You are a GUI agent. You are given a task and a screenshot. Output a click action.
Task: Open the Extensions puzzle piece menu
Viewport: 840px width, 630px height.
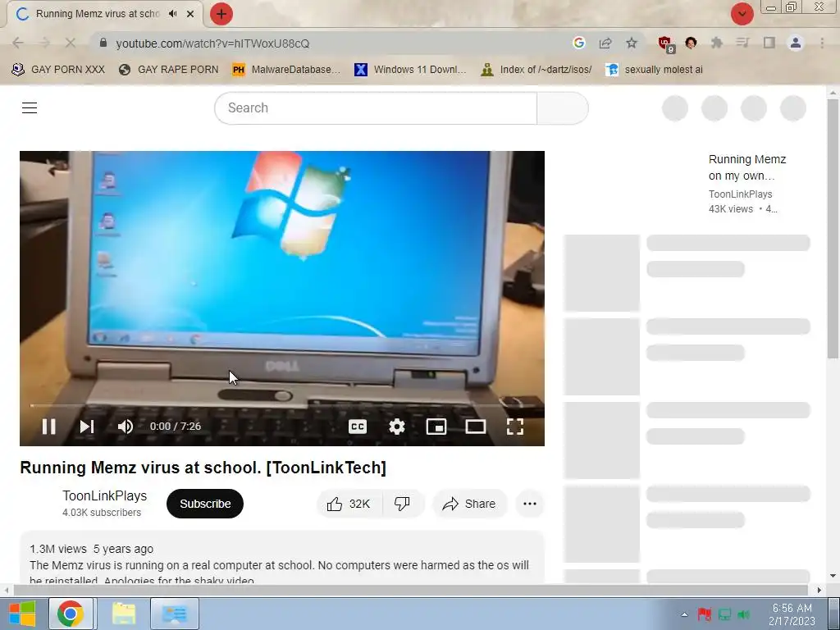tap(716, 43)
